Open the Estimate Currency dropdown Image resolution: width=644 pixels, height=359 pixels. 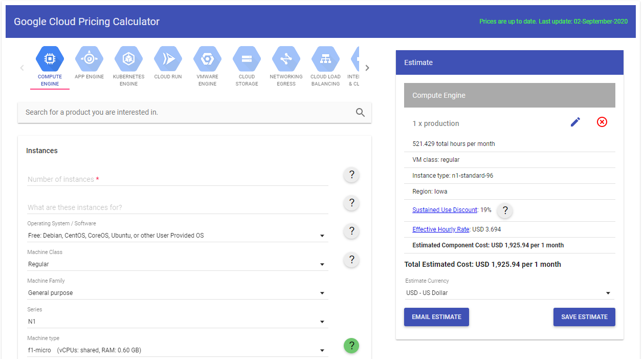509,293
